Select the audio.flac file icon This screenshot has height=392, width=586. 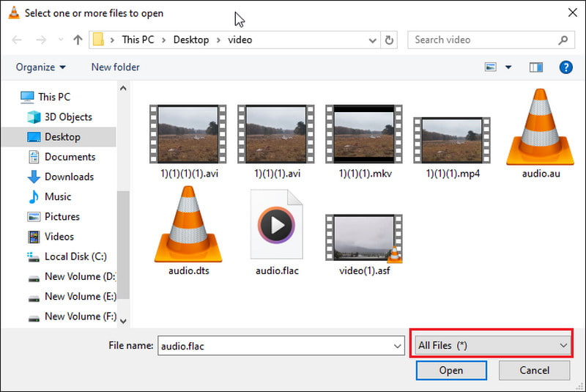tap(276, 224)
